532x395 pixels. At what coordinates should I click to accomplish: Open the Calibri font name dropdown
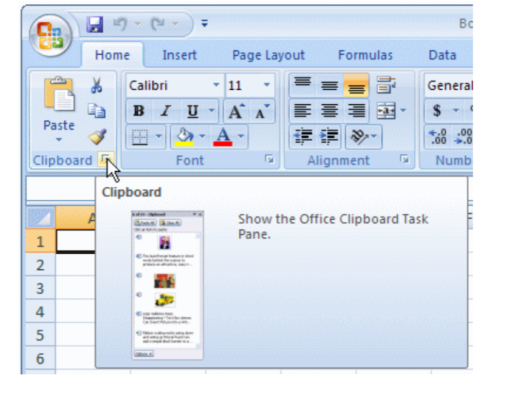coord(216,86)
